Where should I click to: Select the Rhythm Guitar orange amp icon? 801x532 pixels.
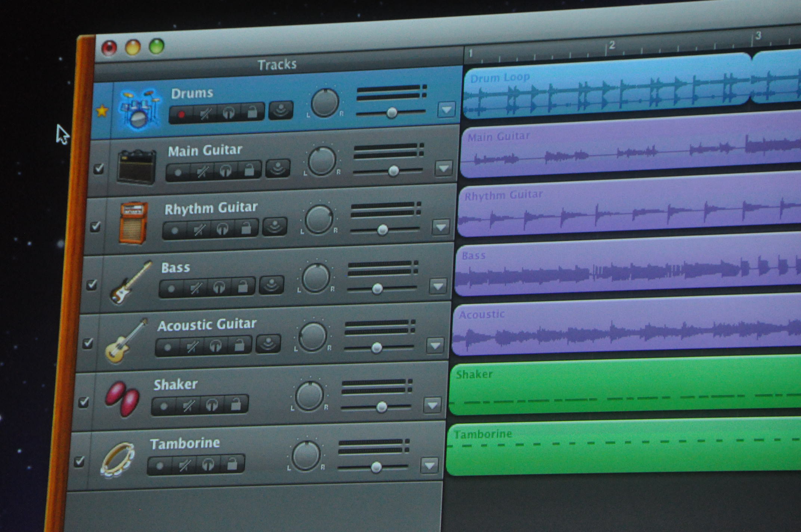133,223
